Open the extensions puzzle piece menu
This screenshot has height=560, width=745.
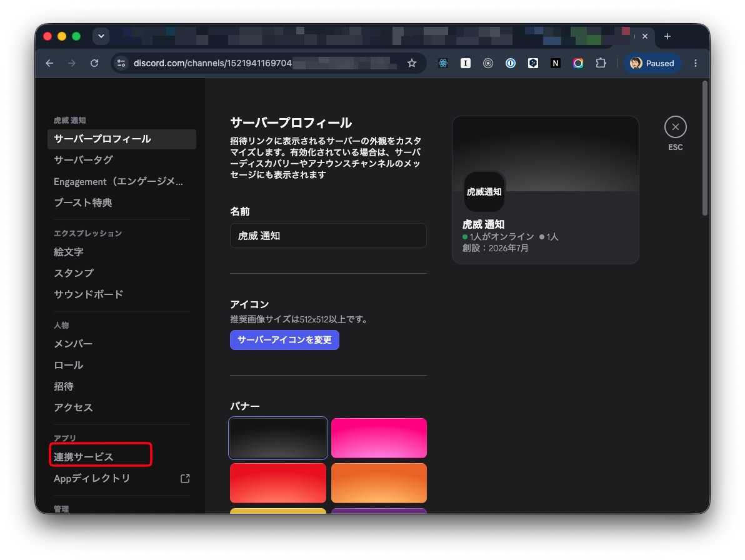tap(601, 63)
